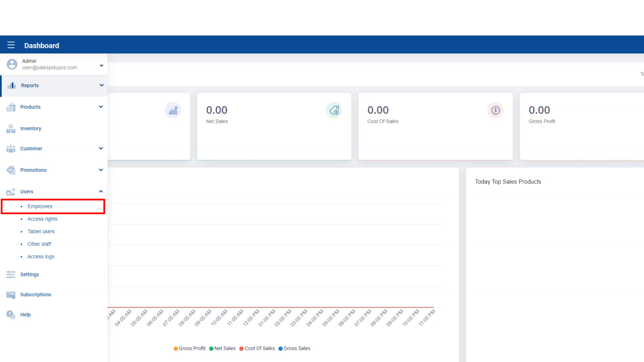Viewport: 644px width, 362px height.
Task: Collapse the Users menu chevron
Action: point(101,191)
